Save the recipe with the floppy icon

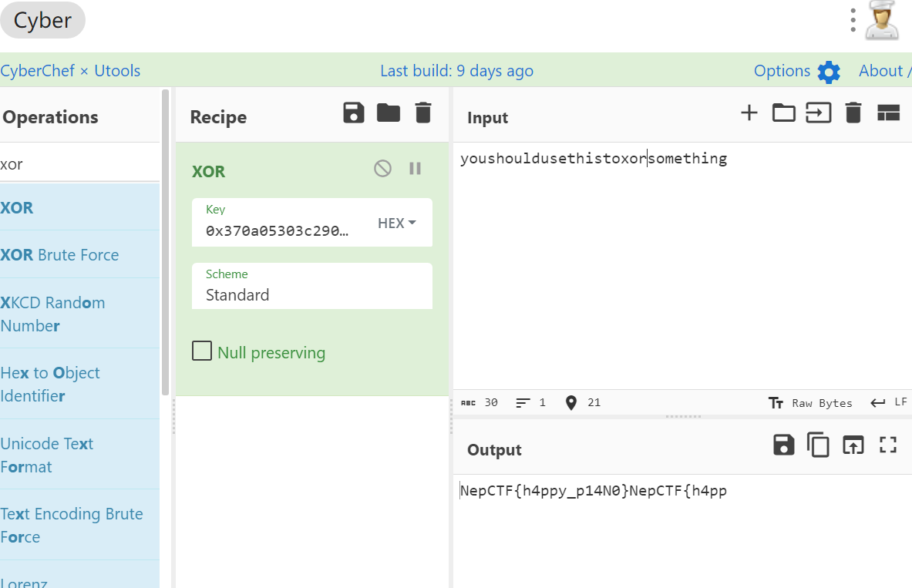coord(354,113)
